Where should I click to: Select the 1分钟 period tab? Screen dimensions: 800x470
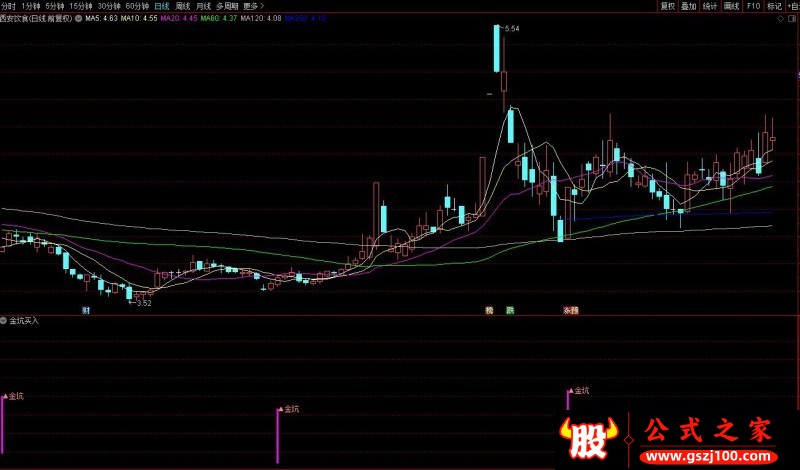click(30, 6)
